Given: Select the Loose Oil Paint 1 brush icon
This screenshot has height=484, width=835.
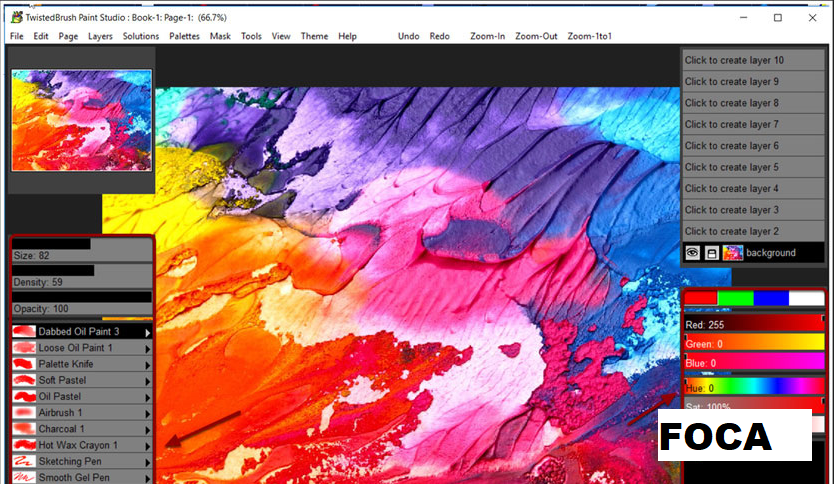Looking at the screenshot, I should coord(24,348).
